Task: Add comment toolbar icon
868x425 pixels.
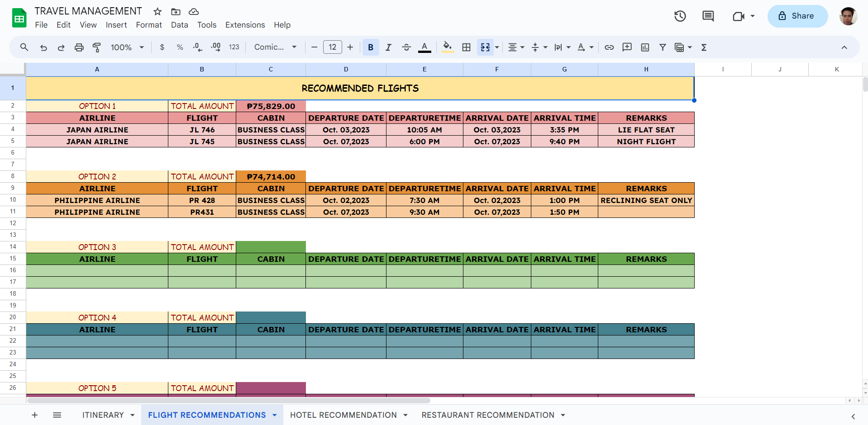Action: pyautogui.click(x=627, y=47)
